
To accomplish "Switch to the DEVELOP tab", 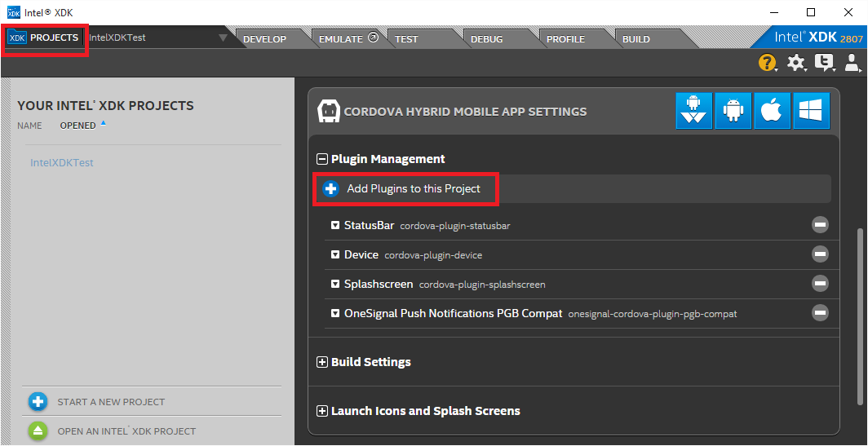I will (264, 39).
